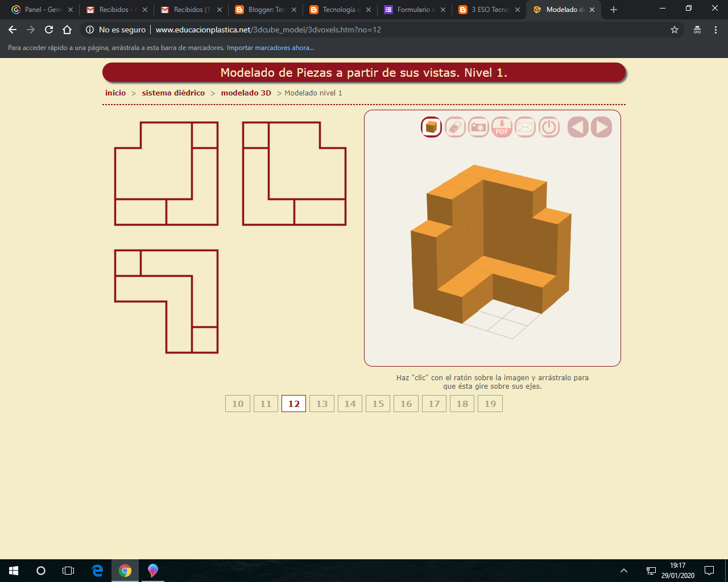
Task: Click the side view drawing
Action: [x=294, y=173]
